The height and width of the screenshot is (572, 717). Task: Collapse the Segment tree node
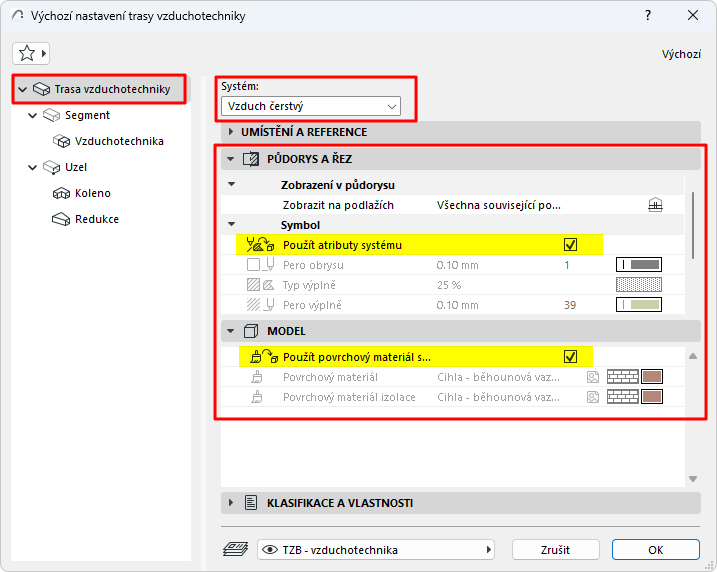point(32,115)
